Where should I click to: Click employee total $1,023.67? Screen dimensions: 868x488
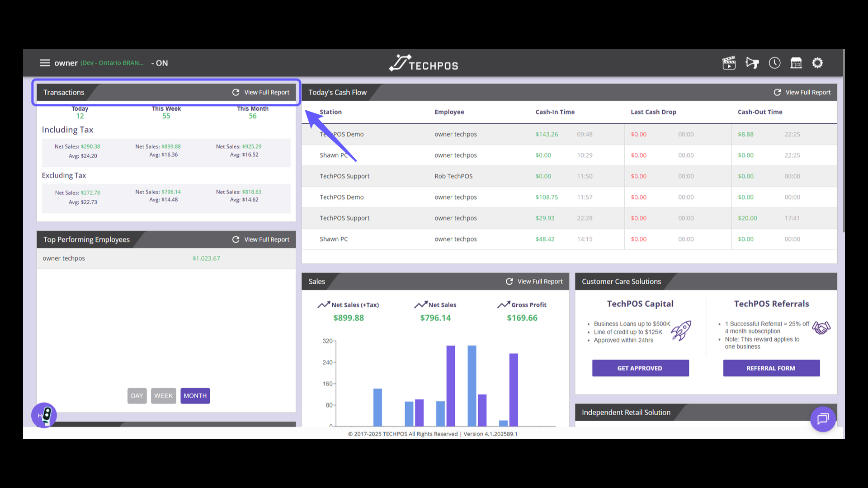pyautogui.click(x=206, y=258)
